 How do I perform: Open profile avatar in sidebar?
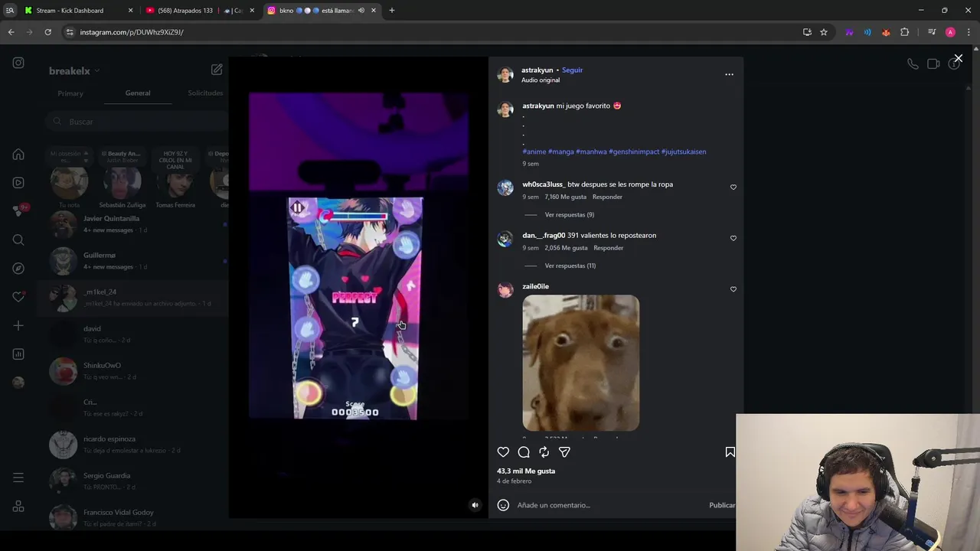pyautogui.click(x=18, y=383)
